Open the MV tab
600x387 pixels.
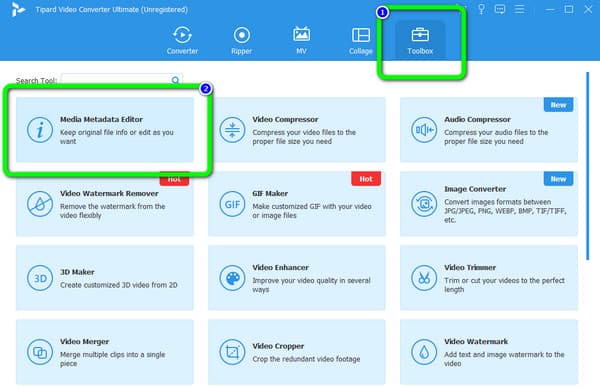click(301, 40)
